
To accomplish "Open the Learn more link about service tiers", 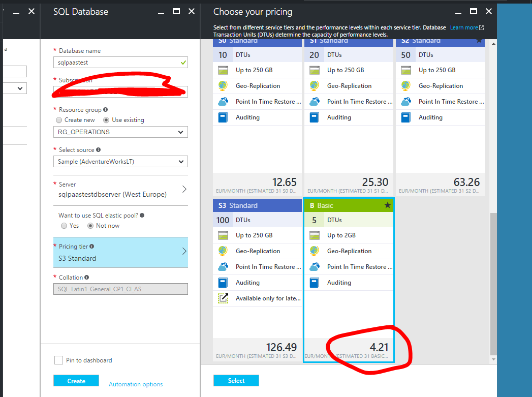I will [x=463, y=27].
